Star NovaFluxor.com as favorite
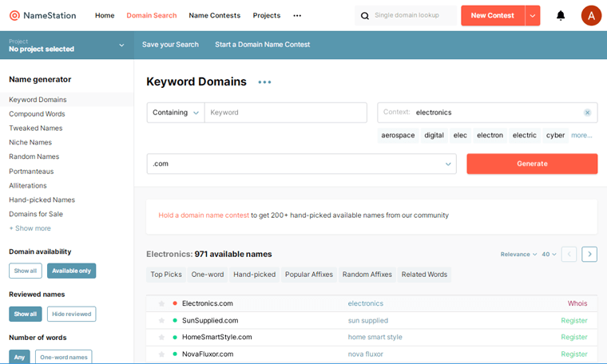 coord(162,354)
